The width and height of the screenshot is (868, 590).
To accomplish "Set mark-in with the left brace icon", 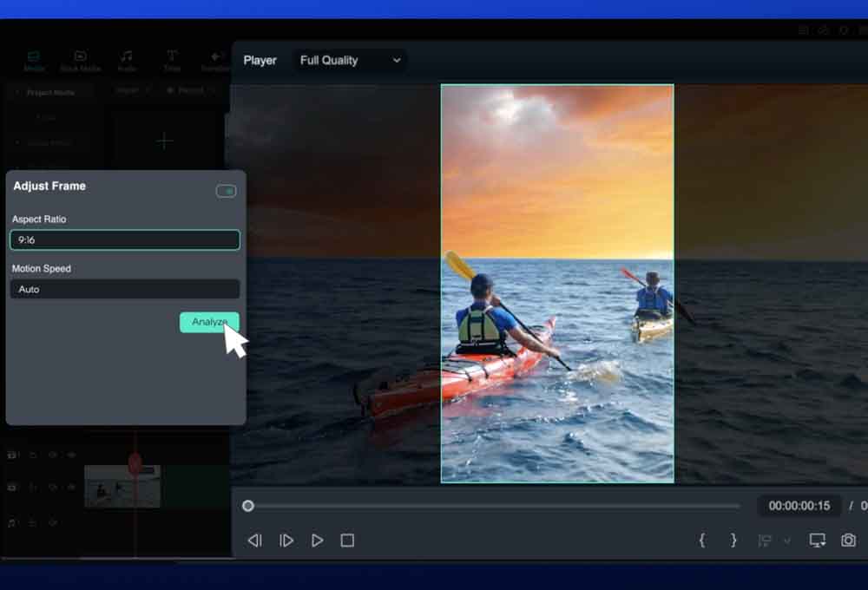I will pyautogui.click(x=702, y=541).
